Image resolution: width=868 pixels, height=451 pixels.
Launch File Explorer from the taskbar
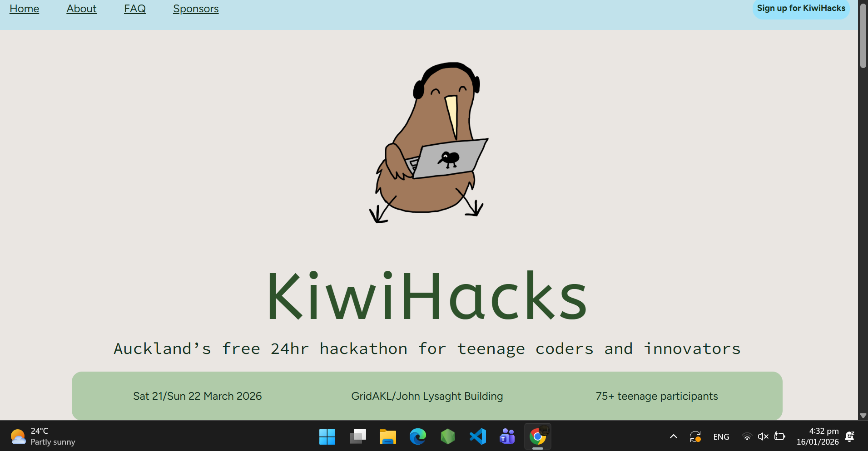tap(387, 436)
